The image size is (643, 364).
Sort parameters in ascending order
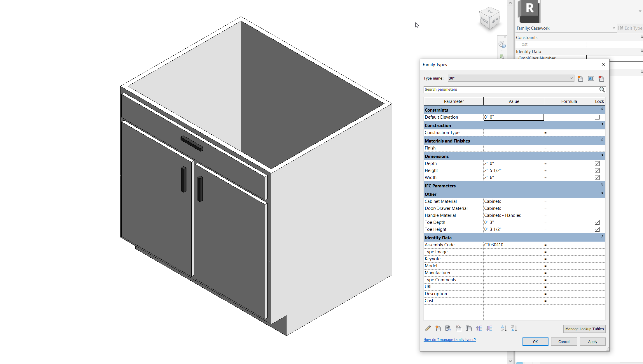point(504,328)
